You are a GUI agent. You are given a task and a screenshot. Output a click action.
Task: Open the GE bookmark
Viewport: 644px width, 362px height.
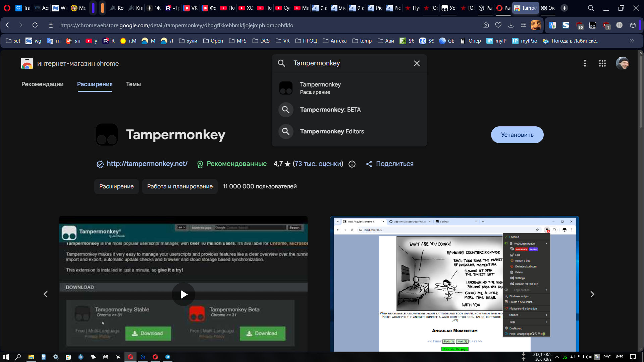(447, 41)
